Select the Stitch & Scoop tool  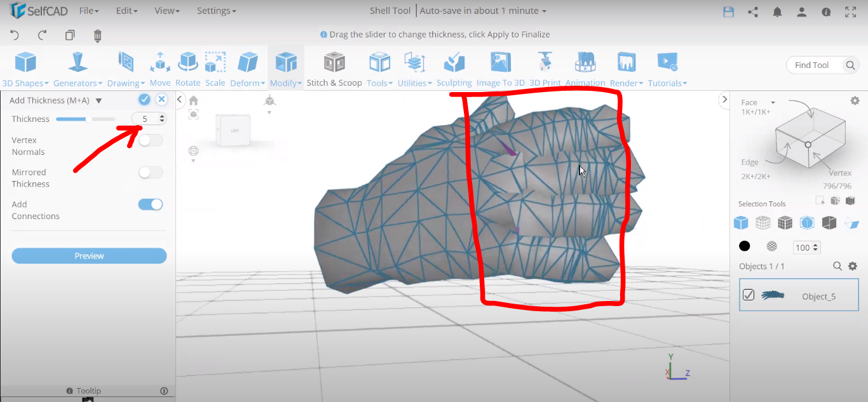tap(334, 69)
